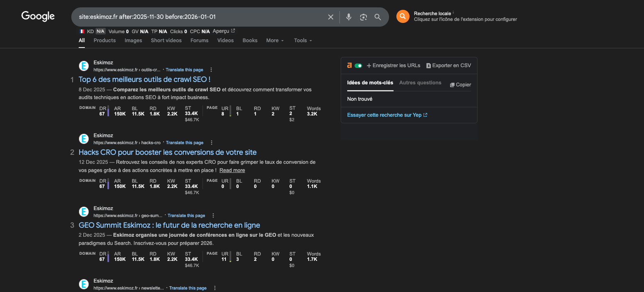Translate the outils-cr... result page
The image size is (644, 292).
pyautogui.click(x=184, y=70)
